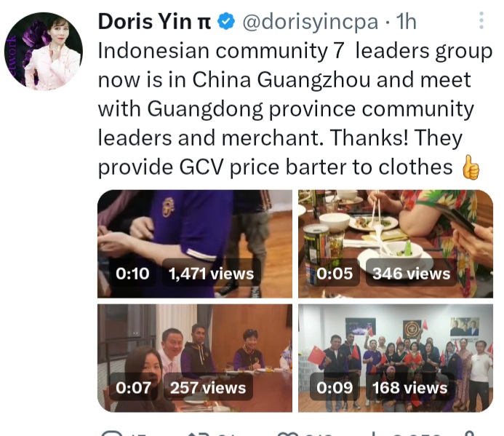Click the blue verified badge
The width and height of the screenshot is (504, 436).
[226, 21]
